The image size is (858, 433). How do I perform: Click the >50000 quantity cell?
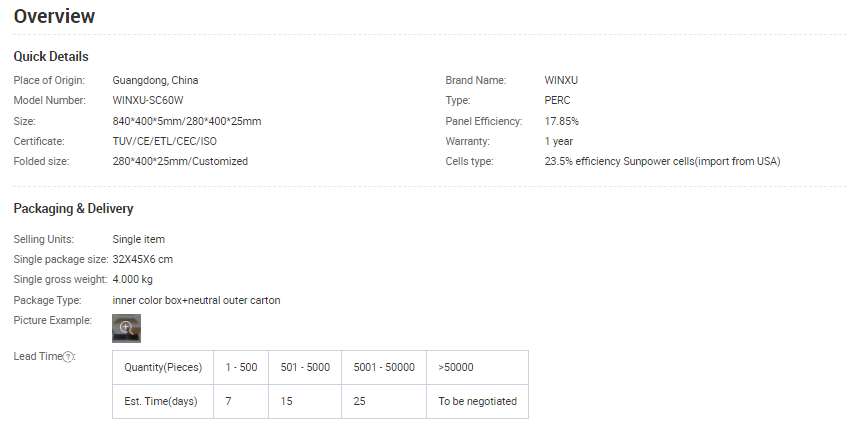point(456,367)
